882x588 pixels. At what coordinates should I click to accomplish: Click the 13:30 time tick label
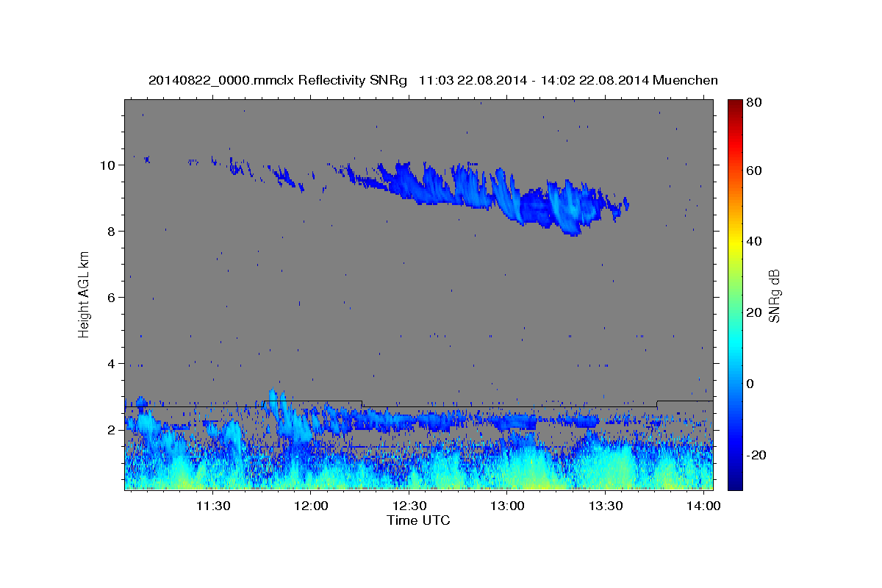[606, 506]
